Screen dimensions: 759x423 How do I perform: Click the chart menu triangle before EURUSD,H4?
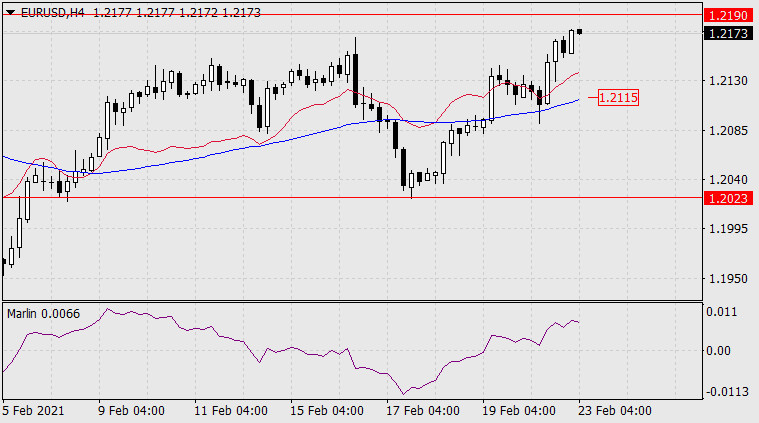click(x=11, y=13)
